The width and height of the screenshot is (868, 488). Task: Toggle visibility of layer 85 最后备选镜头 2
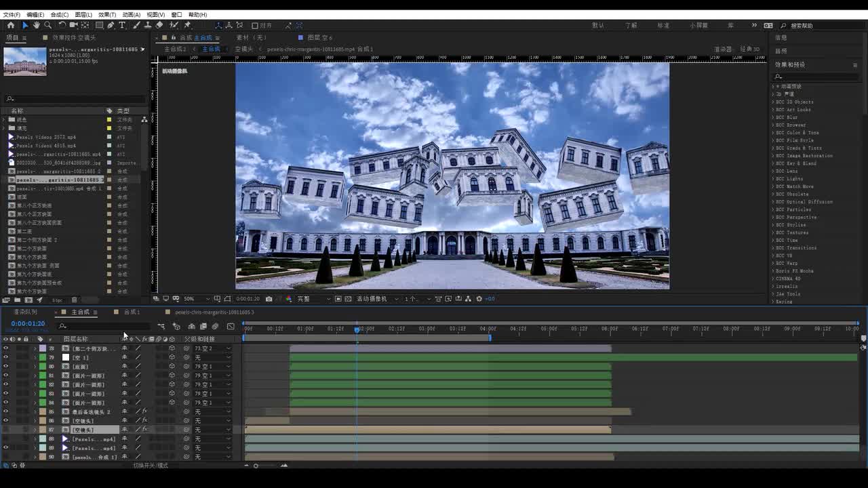click(6, 411)
